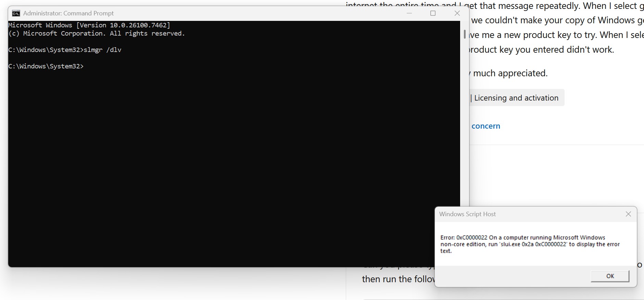Click 'Administrator: Command Prompt' title text
This screenshot has width=644, height=300.
pyautogui.click(x=68, y=13)
